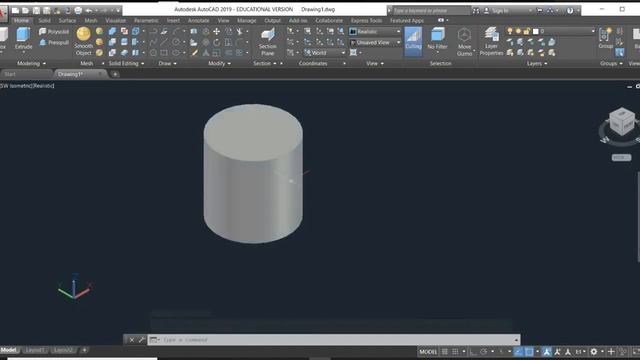640x360 pixels.
Task: Toggle polar tracking in status bar
Action: point(484,351)
